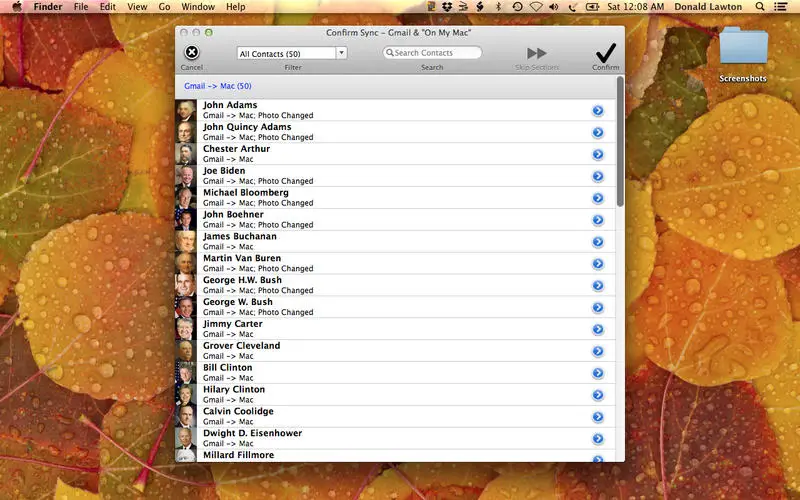Open details arrow for John Boehner
Viewport: 800px width, 500px height.
pyautogui.click(x=598, y=220)
